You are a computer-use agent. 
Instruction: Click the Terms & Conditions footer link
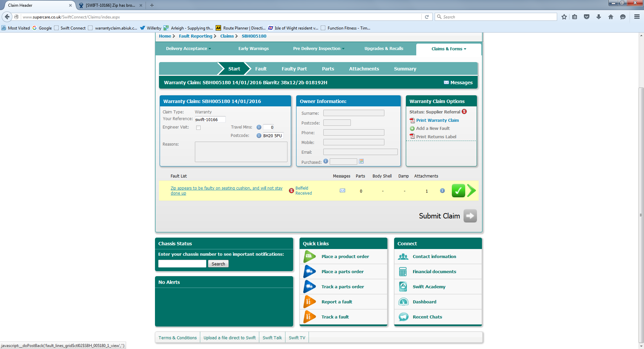coord(178,338)
